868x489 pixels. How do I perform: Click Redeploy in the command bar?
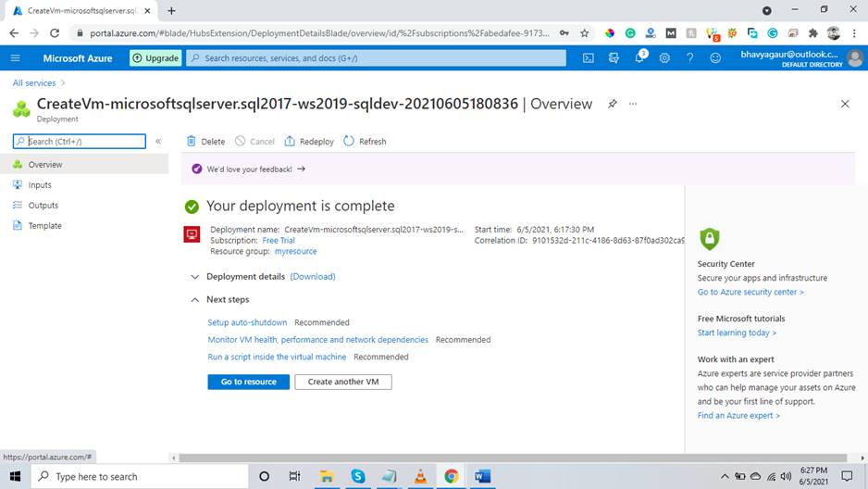pos(309,141)
